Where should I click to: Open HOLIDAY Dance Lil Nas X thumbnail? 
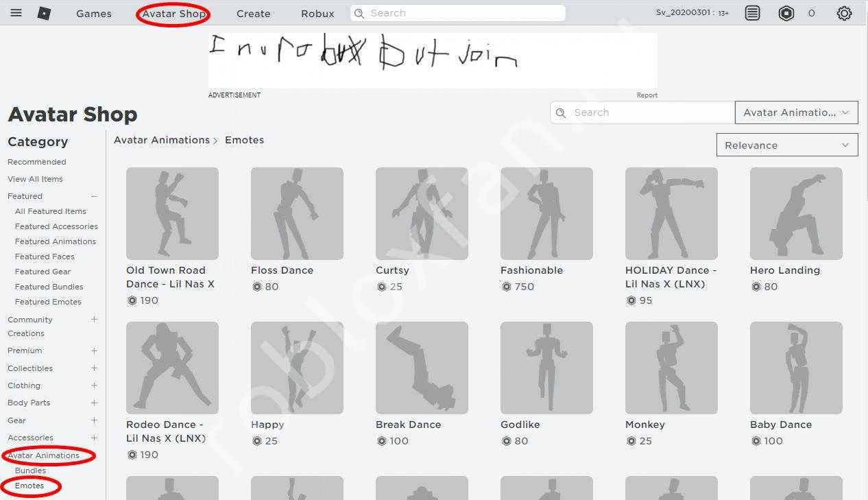click(x=671, y=213)
